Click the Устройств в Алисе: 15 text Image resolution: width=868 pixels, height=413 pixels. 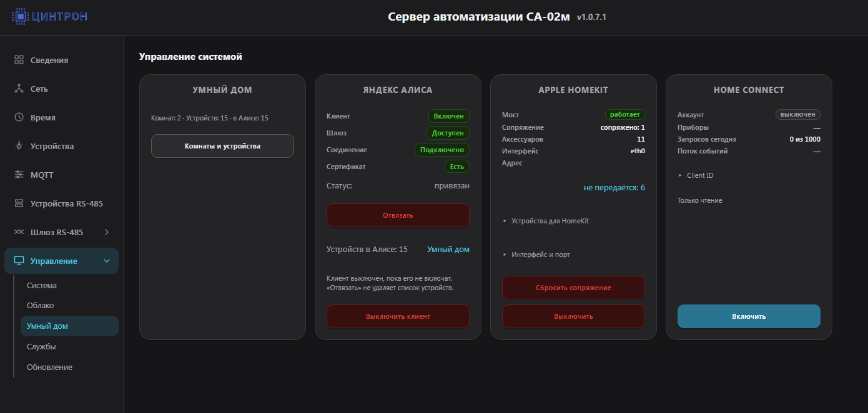[367, 249]
